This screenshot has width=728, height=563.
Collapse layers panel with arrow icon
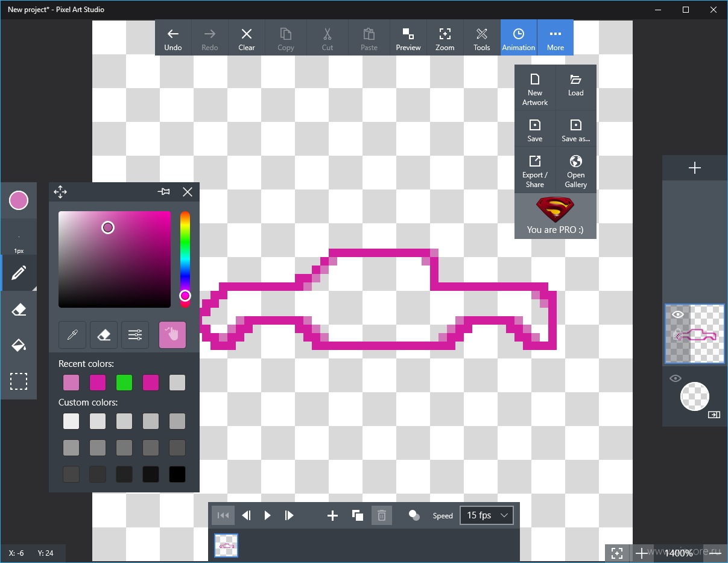pos(714,415)
